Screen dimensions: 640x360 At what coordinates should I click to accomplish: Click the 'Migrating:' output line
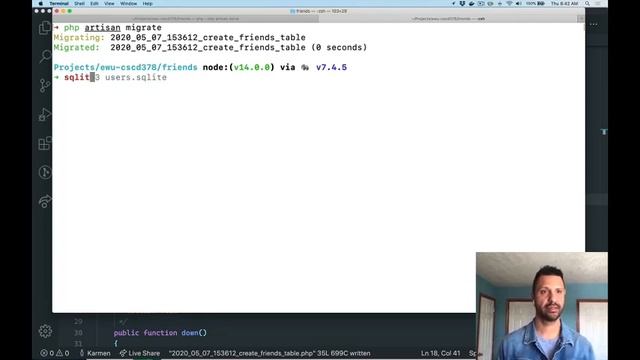[x=180, y=38]
